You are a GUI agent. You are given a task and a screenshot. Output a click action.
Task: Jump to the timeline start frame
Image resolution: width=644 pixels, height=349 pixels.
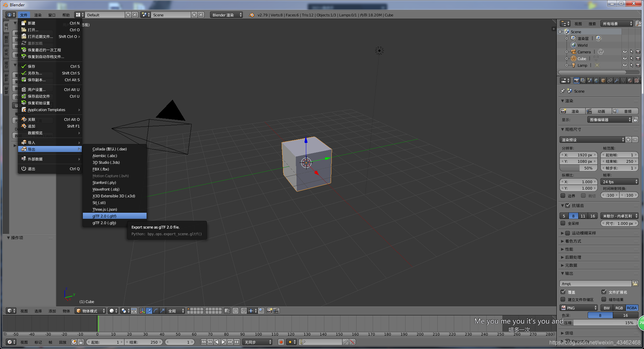pos(203,342)
